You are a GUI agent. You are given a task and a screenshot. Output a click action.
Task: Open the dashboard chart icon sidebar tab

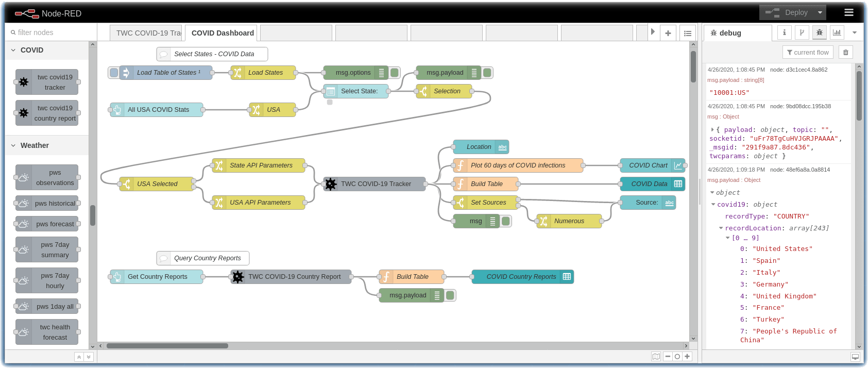(837, 32)
